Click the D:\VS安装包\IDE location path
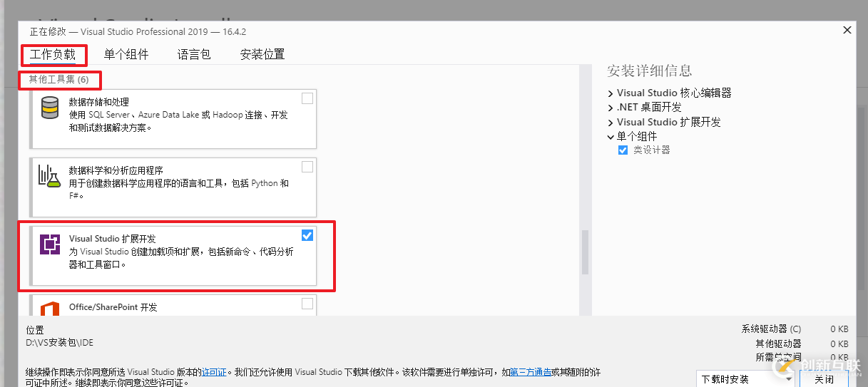Screen dimensions: 868x387 [60, 343]
